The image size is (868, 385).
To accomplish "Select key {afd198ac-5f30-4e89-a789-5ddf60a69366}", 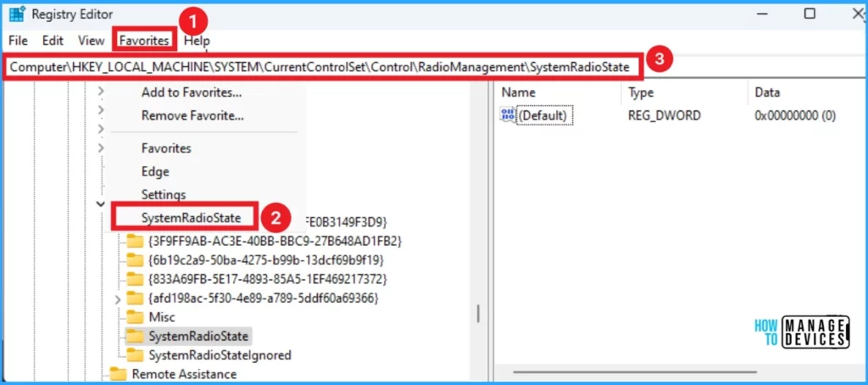I will click(264, 299).
